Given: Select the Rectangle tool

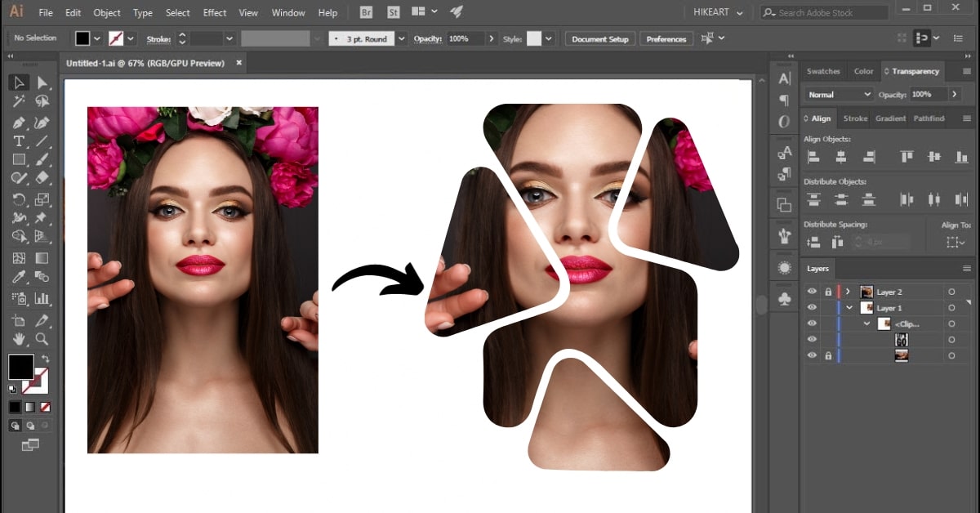Looking at the screenshot, I should (x=19, y=160).
